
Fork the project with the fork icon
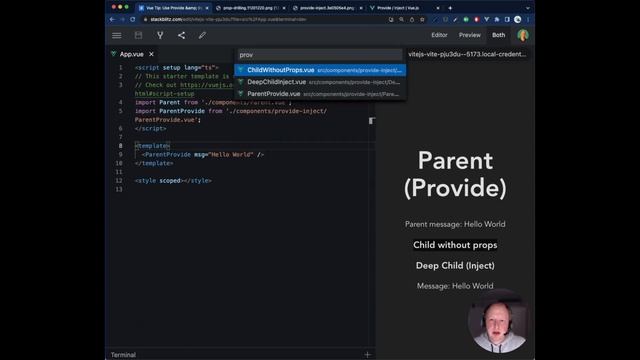160,36
